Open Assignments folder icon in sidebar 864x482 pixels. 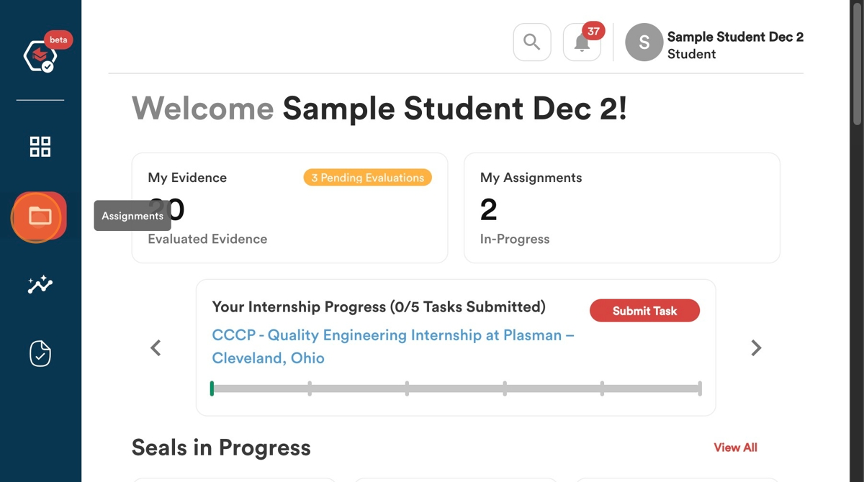coord(40,216)
